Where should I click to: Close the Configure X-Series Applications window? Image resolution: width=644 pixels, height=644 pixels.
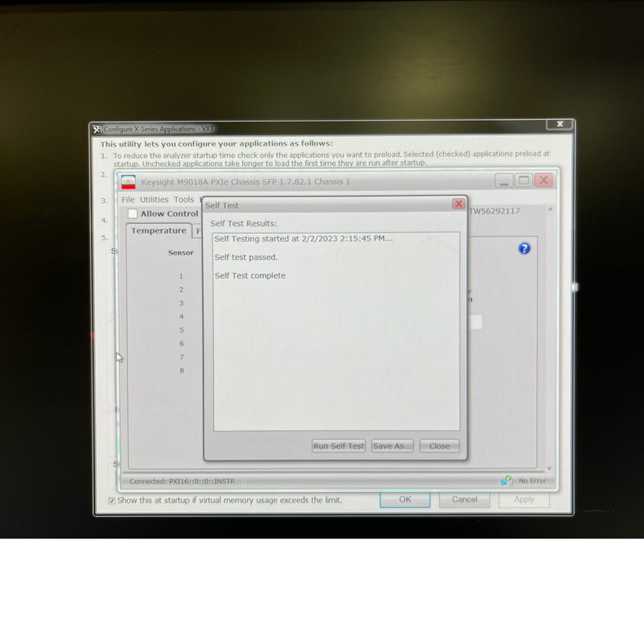[559, 125]
